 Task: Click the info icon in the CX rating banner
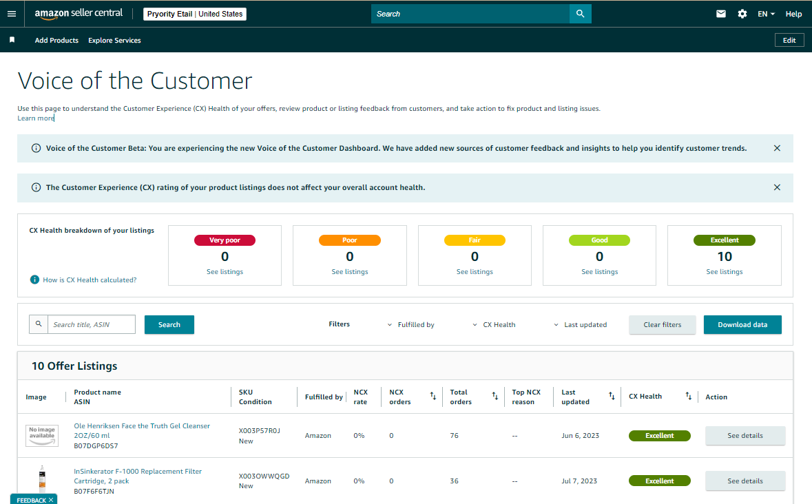pyautogui.click(x=37, y=187)
